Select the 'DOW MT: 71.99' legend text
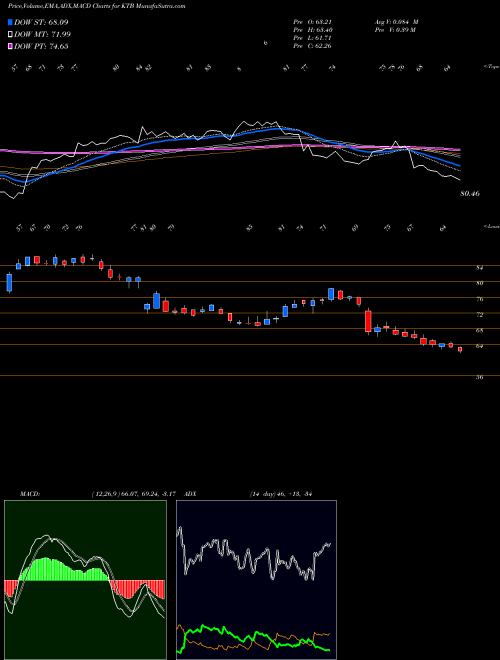 click(42, 35)
